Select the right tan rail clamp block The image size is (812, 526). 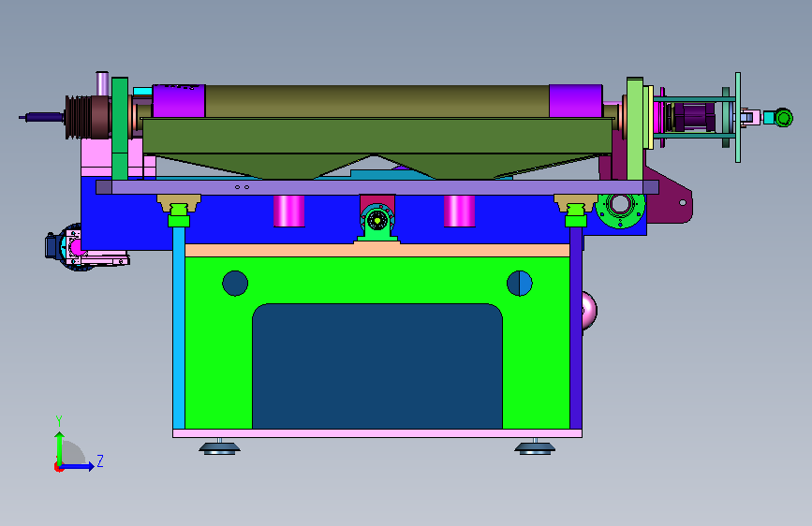[576, 203]
